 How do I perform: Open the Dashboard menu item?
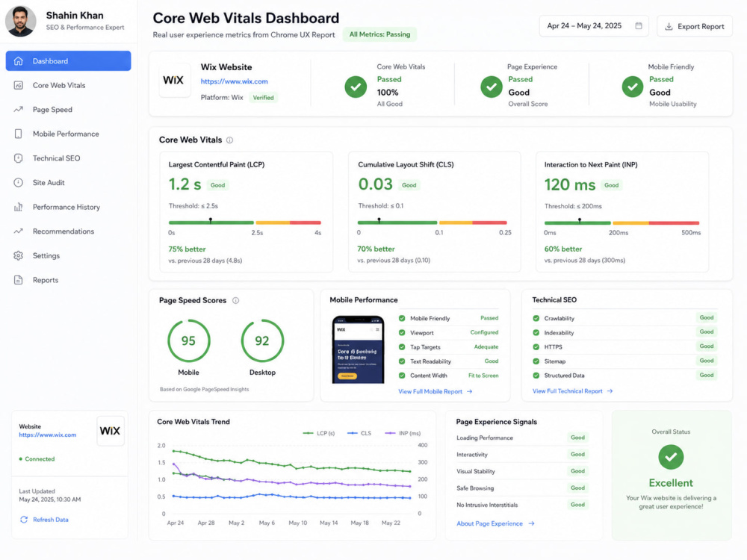click(x=68, y=61)
